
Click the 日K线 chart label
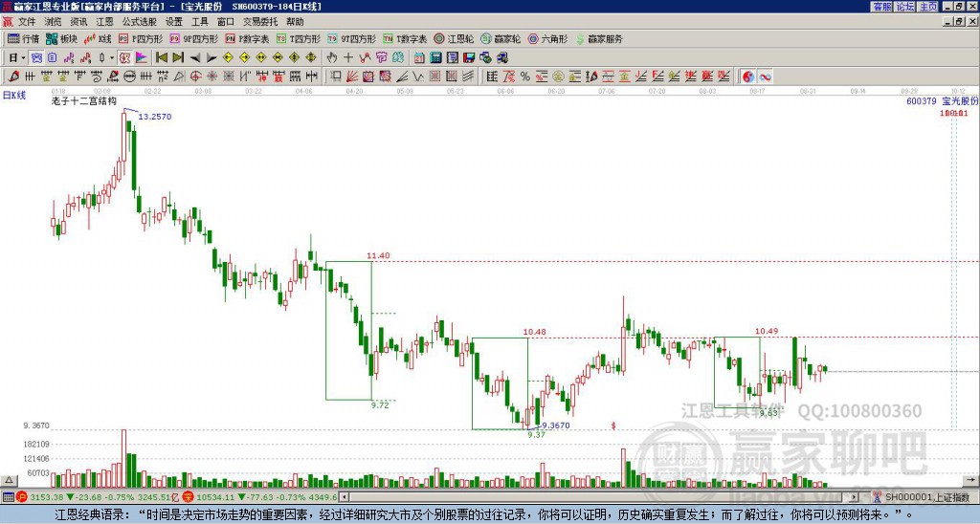(x=14, y=96)
